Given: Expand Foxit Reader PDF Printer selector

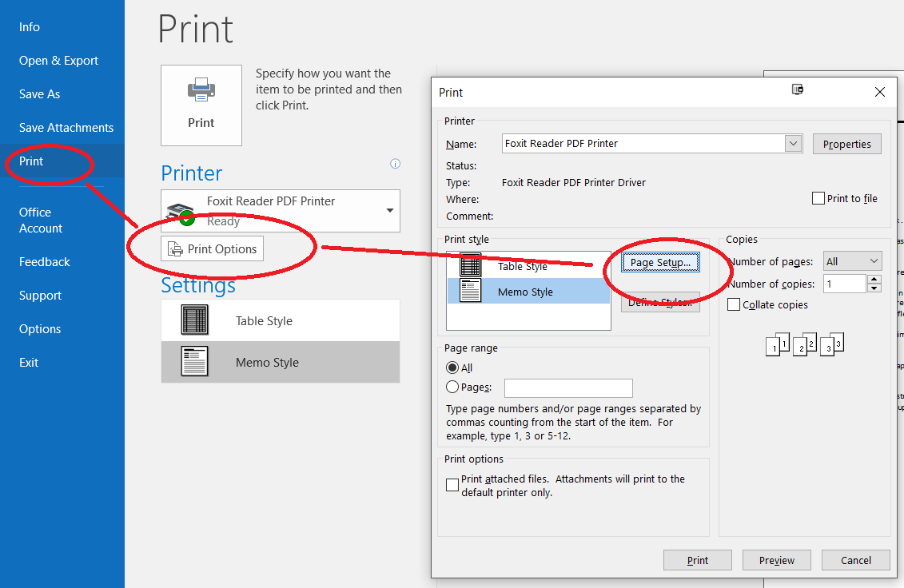Looking at the screenshot, I should click(x=390, y=211).
